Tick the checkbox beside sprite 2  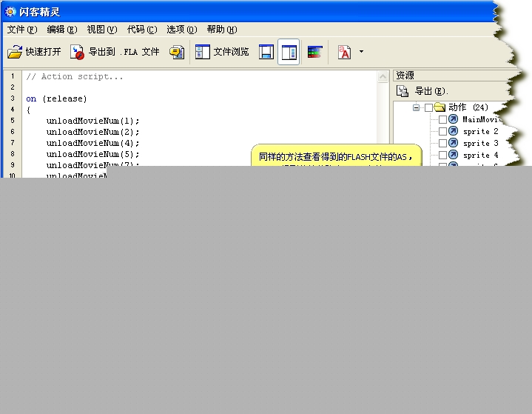pyautogui.click(x=442, y=131)
